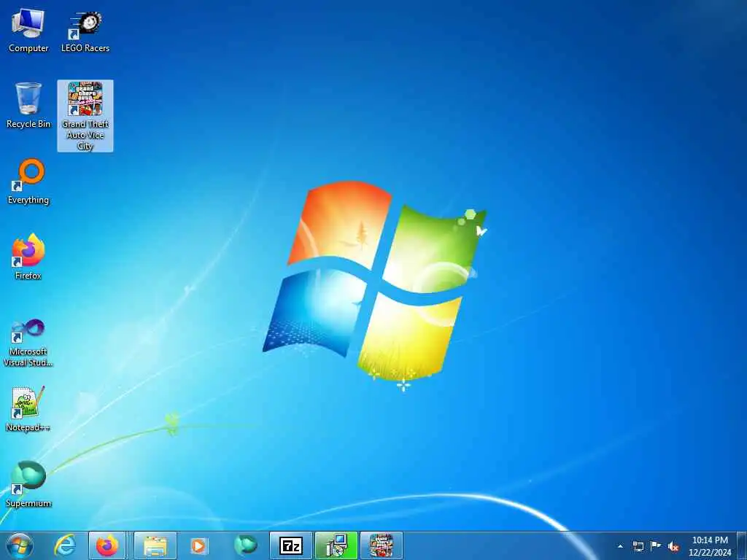The height and width of the screenshot is (560, 747).
Task: Select the Microsoft Visual Studio shortcut
Action: pyautogui.click(x=28, y=343)
